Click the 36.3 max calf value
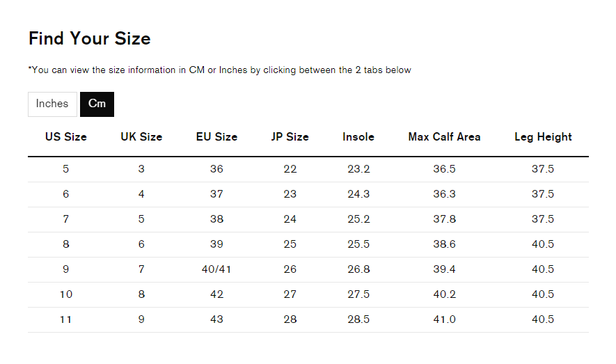 444,194
